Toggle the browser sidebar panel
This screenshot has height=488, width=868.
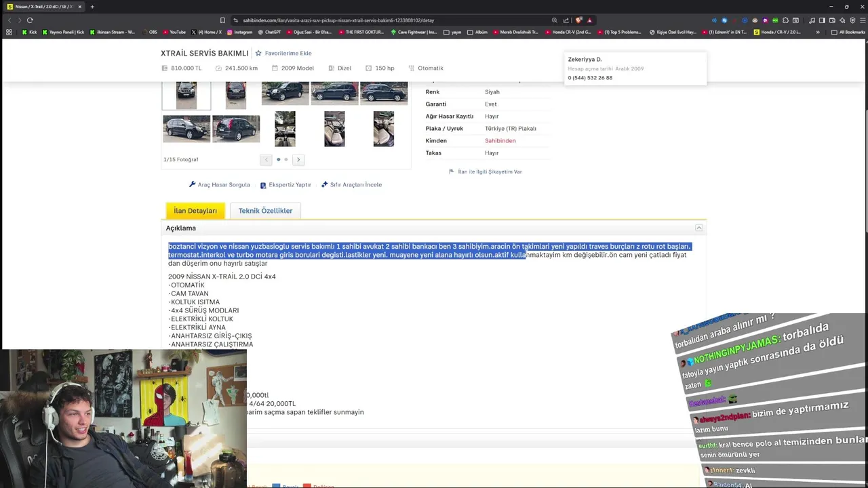point(822,20)
